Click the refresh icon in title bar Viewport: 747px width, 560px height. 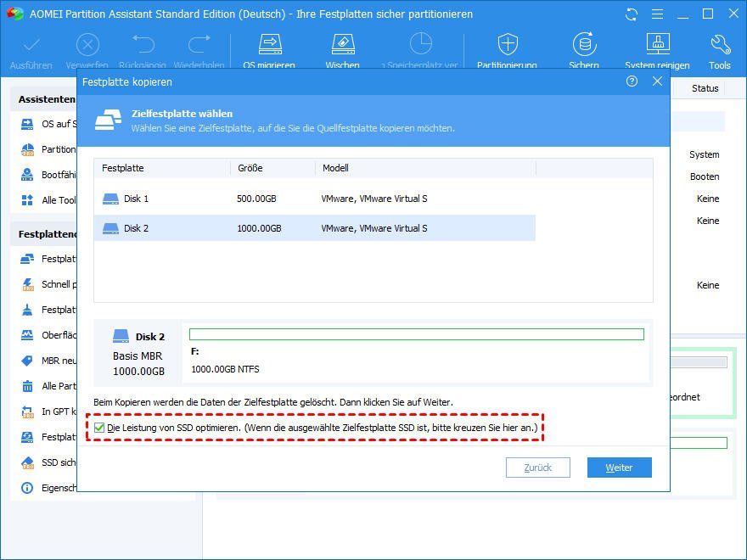click(x=632, y=14)
